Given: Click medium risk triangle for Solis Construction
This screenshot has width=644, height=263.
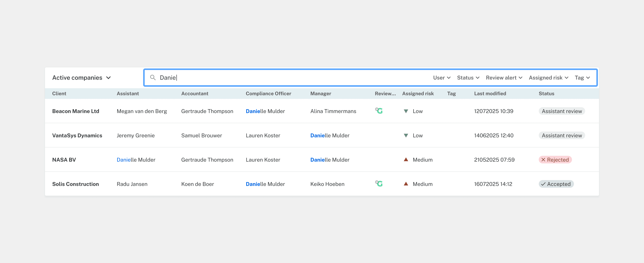Looking at the screenshot, I should click(x=406, y=184).
